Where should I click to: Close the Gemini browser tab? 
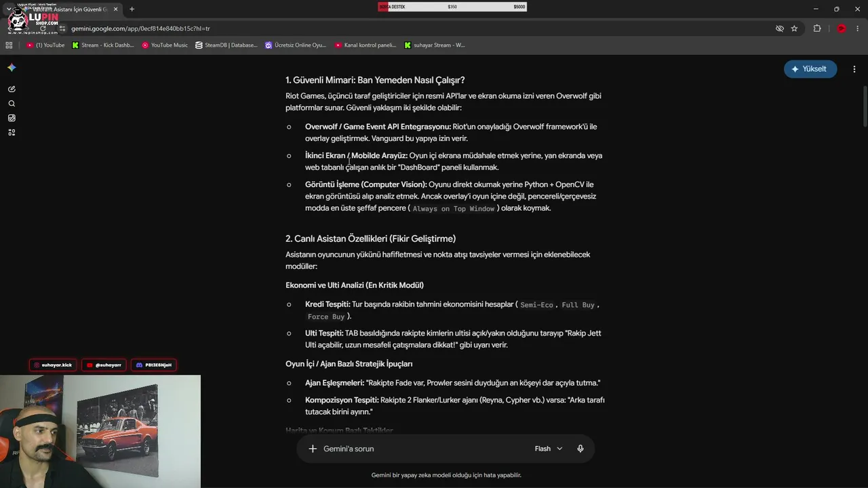[x=116, y=9]
